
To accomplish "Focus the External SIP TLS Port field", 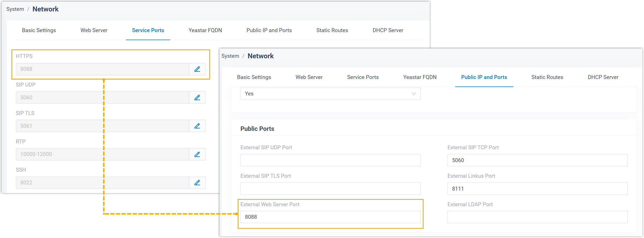I will [x=330, y=189].
